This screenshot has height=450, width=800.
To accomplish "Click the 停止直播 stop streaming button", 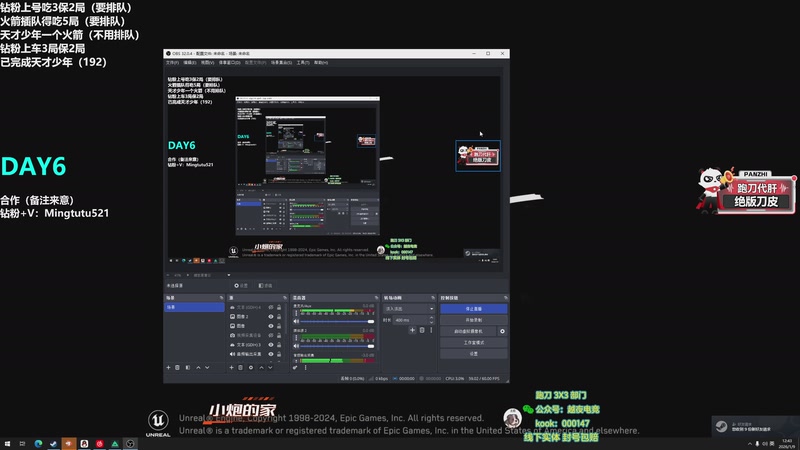I will (474, 309).
